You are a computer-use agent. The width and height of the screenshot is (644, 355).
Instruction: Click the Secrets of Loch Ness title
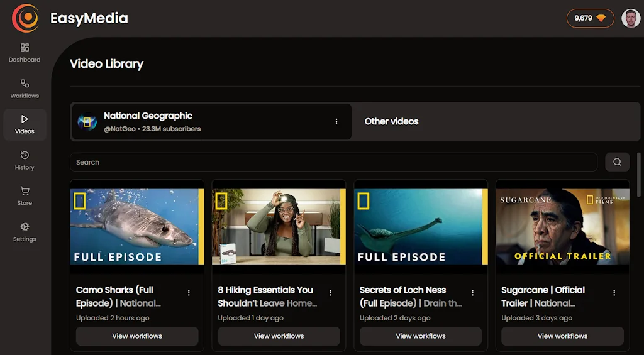click(x=411, y=297)
